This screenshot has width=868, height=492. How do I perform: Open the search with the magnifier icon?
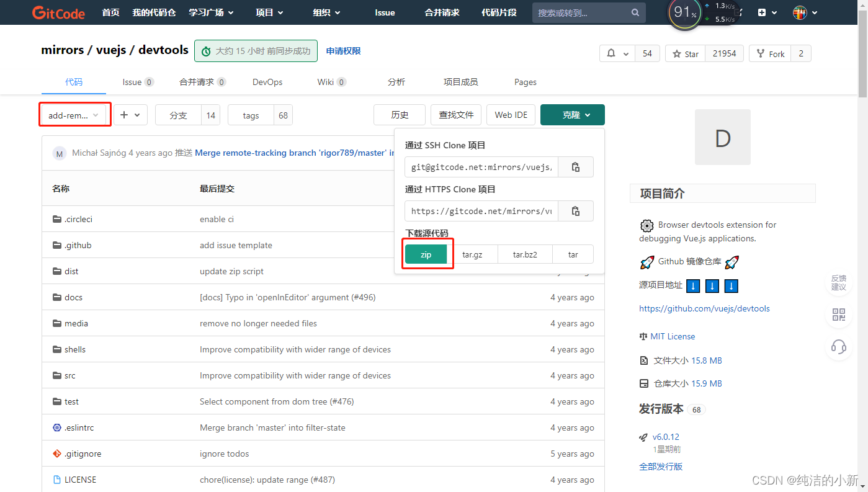(635, 12)
